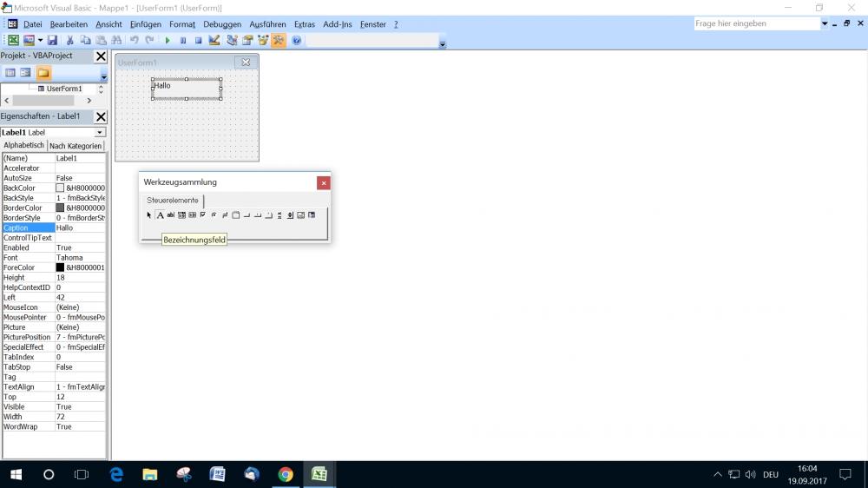Image resolution: width=868 pixels, height=488 pixels.
Task: Close the Eigenschaften properties panel
Action: 101,116
